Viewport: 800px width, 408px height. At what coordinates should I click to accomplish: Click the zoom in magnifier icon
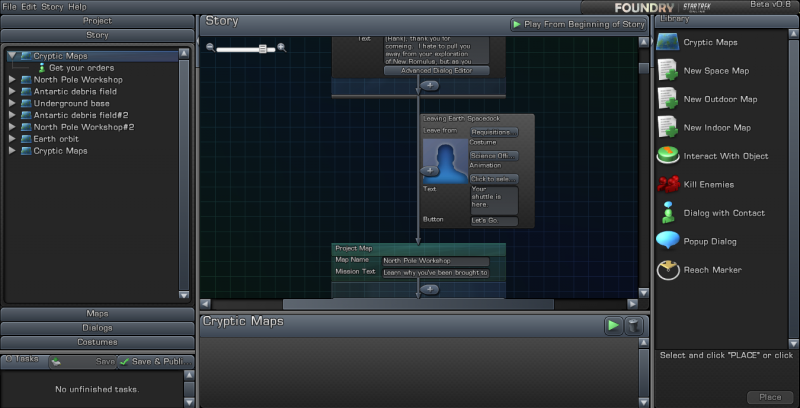pyautogui.click(x=282, y=48)
